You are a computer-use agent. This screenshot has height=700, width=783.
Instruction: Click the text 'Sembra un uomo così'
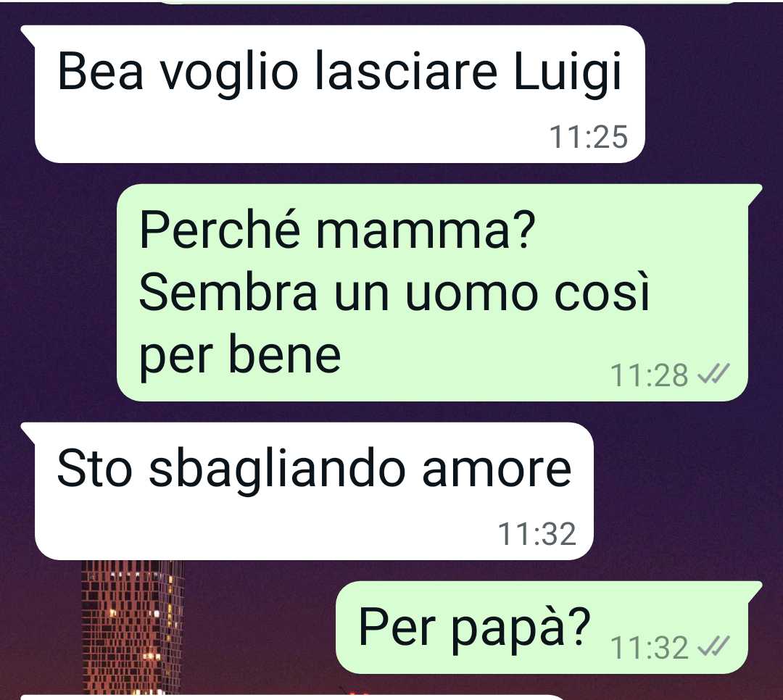point(394,293)
